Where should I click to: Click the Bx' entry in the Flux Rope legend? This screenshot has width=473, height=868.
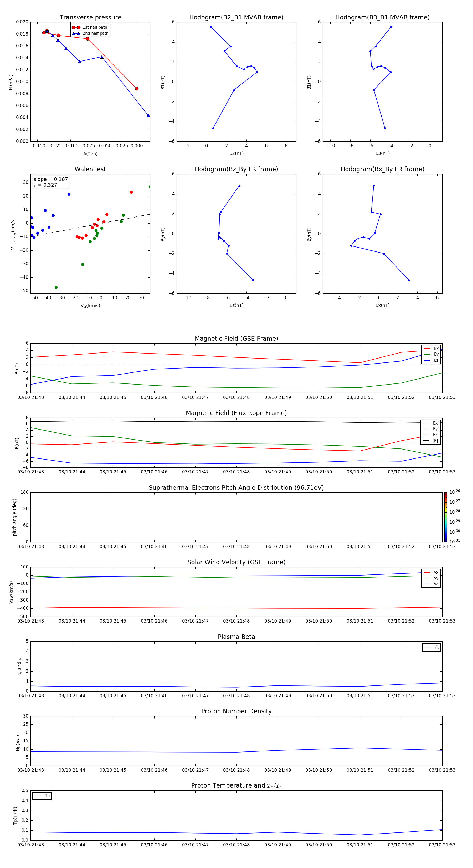[x=431, y=423]
